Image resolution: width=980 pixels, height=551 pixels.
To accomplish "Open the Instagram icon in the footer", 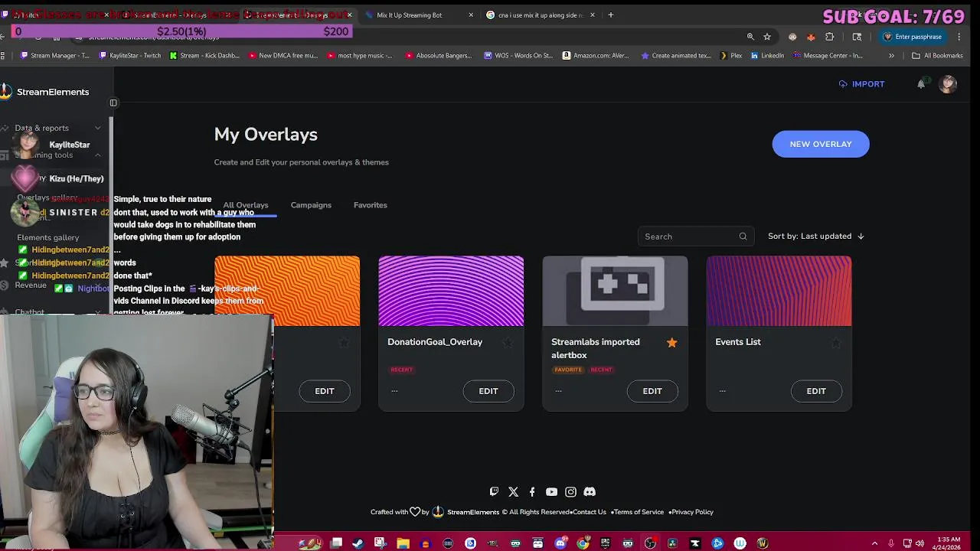I will [x=570, y=492].
